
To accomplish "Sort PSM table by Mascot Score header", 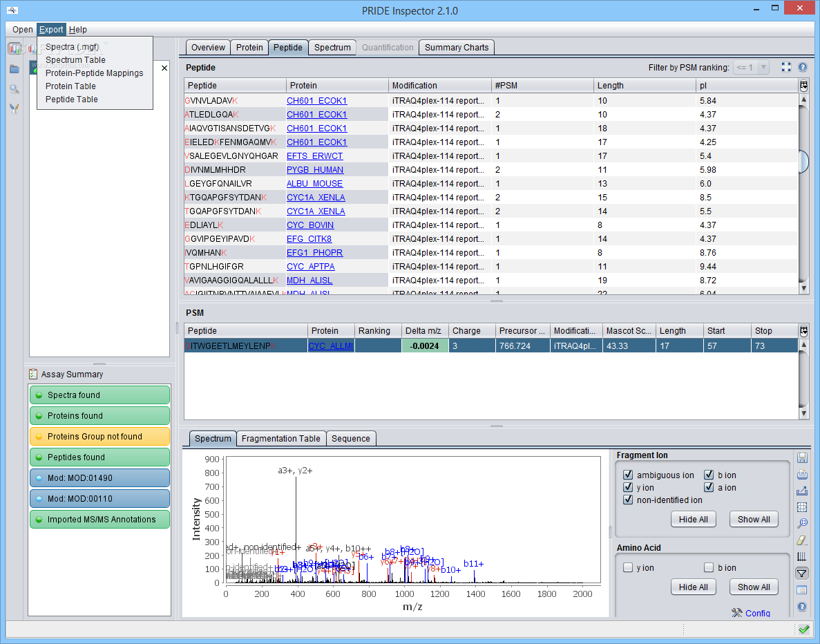I will [x=629, y=330].
